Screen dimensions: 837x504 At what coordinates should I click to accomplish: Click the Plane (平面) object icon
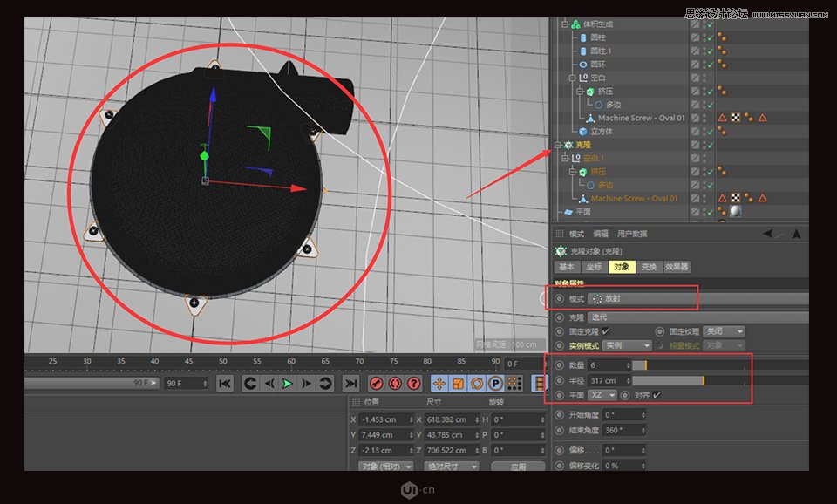coord(568,210)
